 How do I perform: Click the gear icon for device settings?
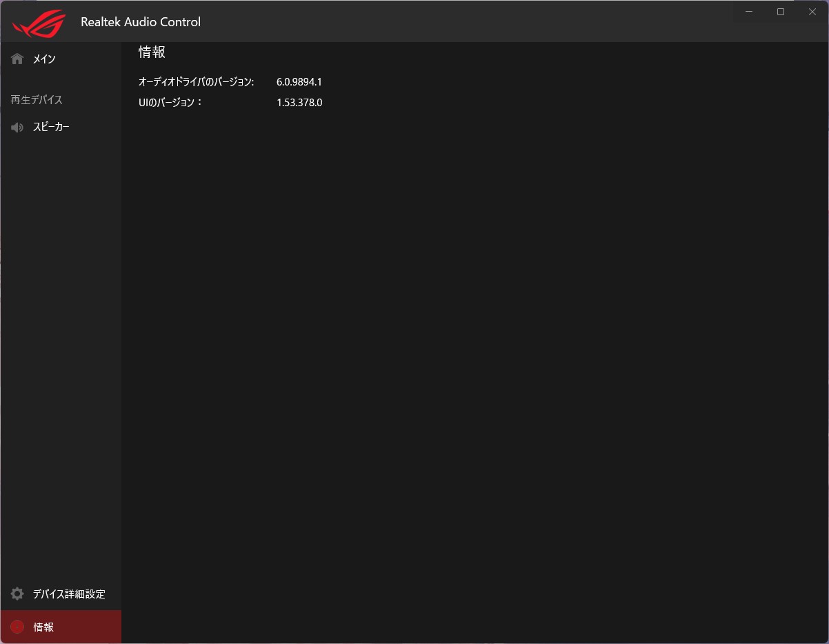[x=17, y=594]
